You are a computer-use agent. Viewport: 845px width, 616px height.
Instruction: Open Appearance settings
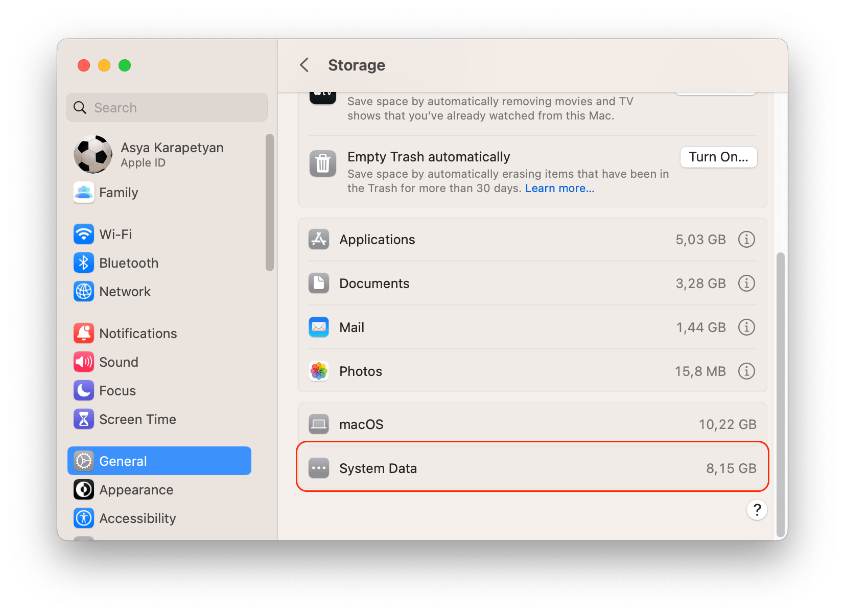pyautogui.click(x=136, y=489)
